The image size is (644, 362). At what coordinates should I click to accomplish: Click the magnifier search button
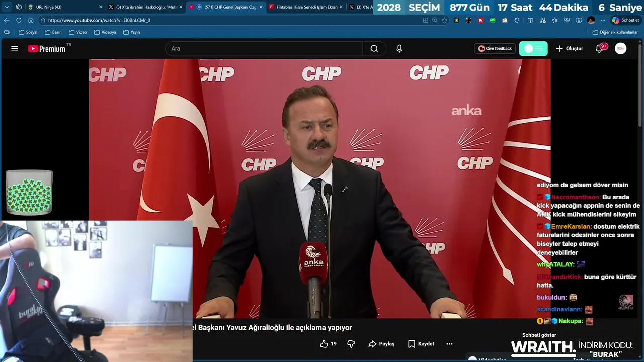tap(374, 49)
